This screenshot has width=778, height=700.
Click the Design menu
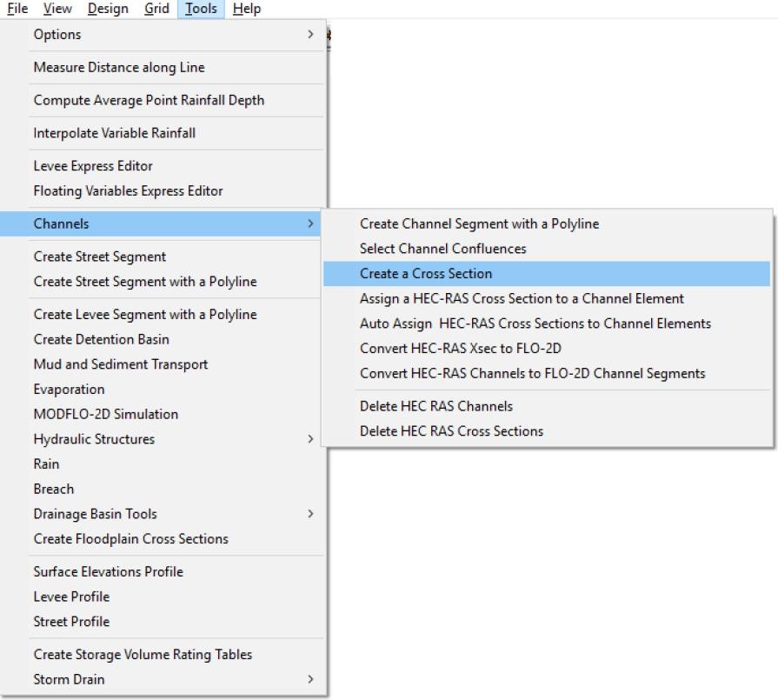pyautogui.click(x=108, y=9)
